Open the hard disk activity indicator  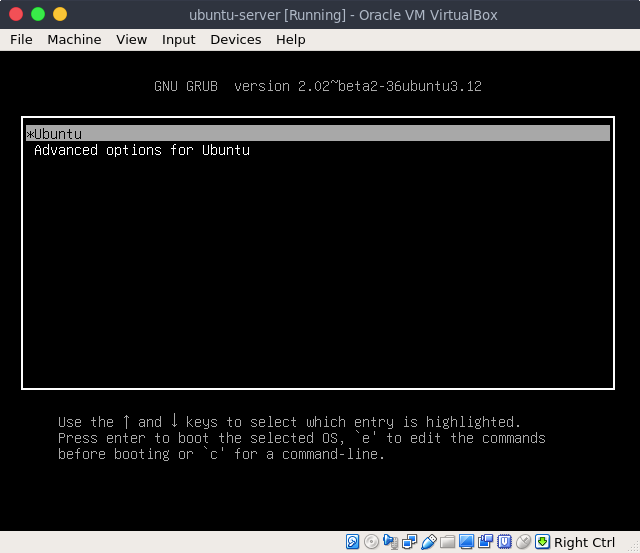(x=352, y=542)
